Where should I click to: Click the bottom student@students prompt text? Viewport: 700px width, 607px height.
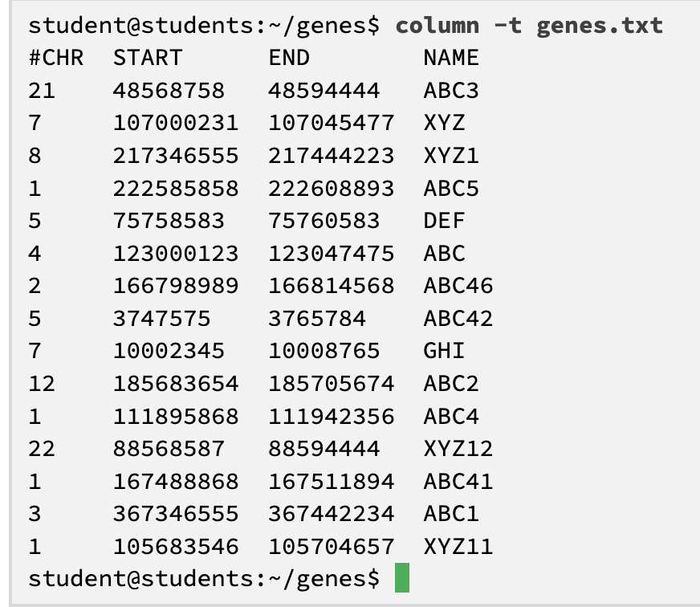click(x=204, y=578)
